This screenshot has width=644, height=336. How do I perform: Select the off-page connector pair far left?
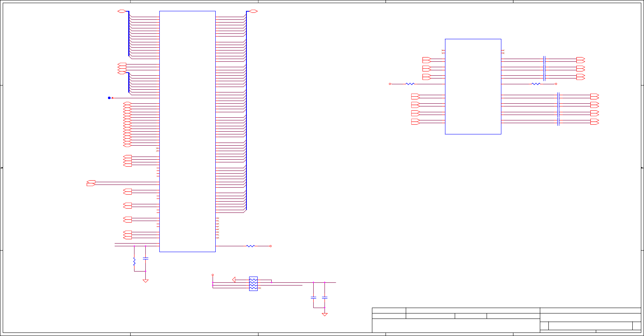pyautogui.click(x=91, y=183)
